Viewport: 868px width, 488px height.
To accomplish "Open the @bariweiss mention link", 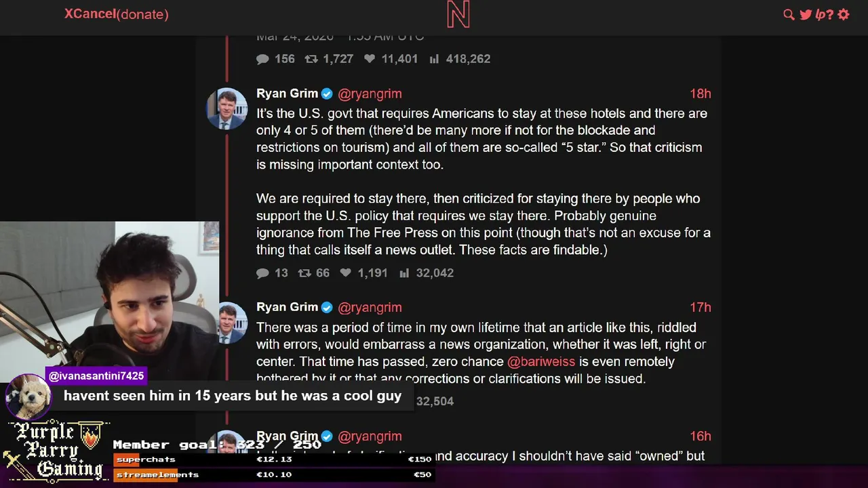I will coord(541,362).
